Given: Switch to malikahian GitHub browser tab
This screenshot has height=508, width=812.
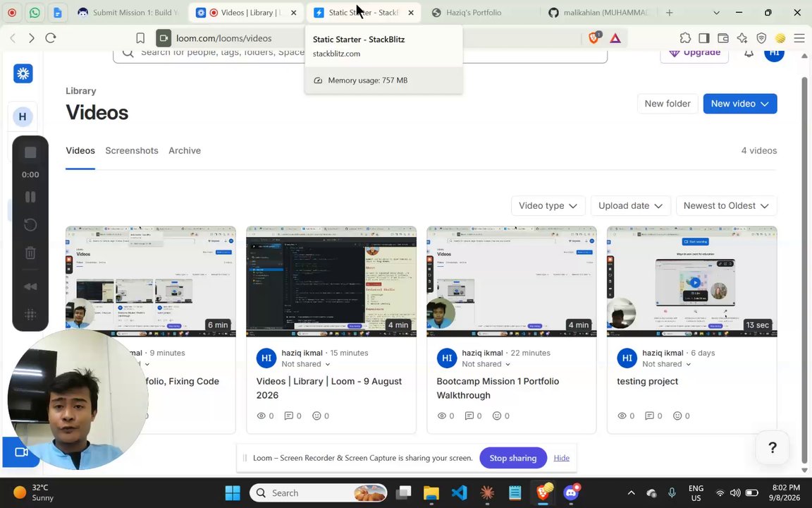Looking at the screenshot, I should (x=599, y=13).
